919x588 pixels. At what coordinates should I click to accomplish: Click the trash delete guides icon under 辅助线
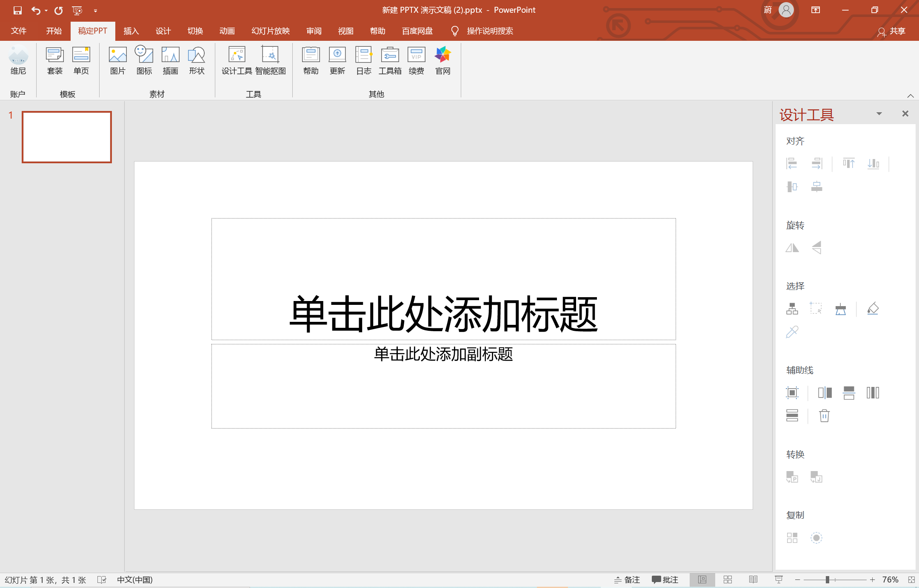pyautogui.click(x=825, y=415)
